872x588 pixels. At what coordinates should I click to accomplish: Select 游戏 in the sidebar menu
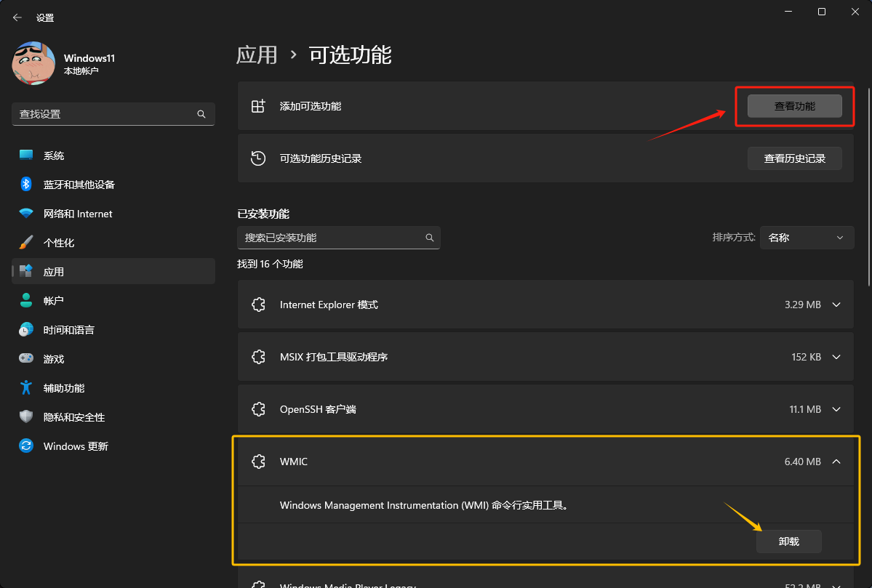pos(53,359)
